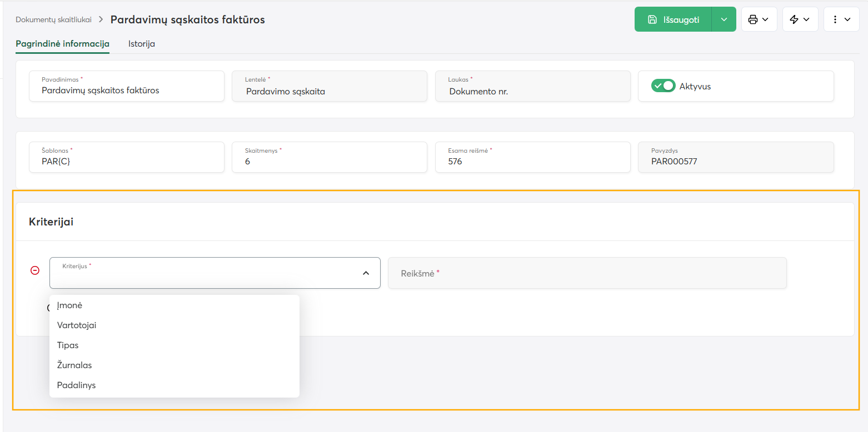Viewport: 868px width, 432px height.
Task: Click the Išsaugoti save button
Action: (673, 19)
